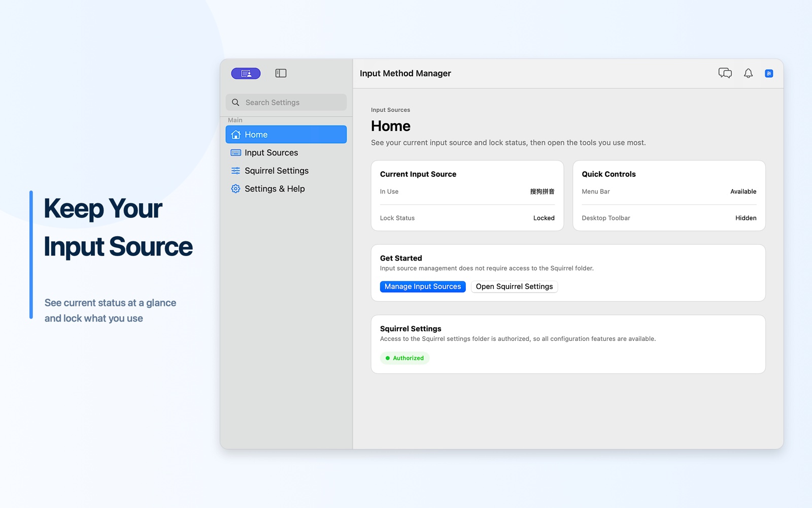Viewport: 812px width, 508px height.
Task: Open notifications bell icon
Action: point(748,73)
